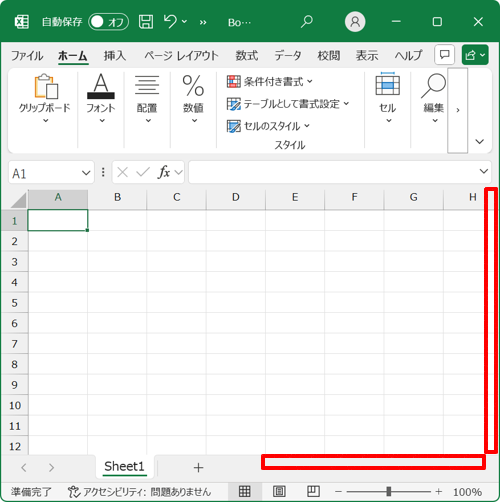Expand the フォント group dropdown
This screenshot has height=502, width=500.
(101, 99)
